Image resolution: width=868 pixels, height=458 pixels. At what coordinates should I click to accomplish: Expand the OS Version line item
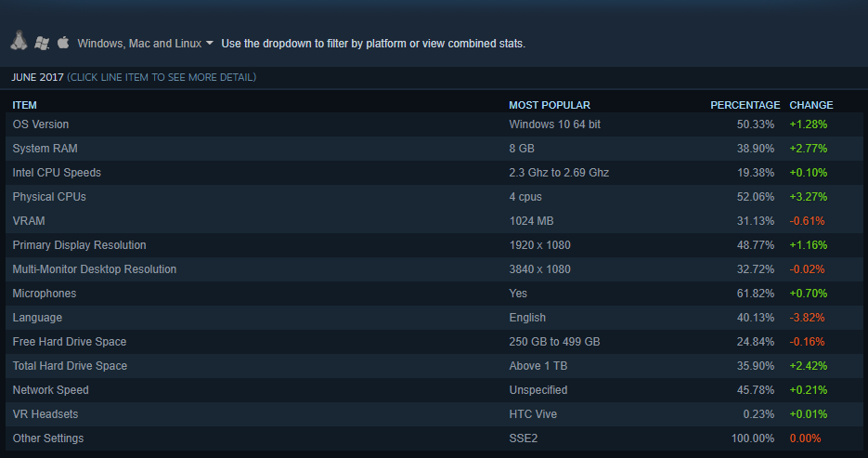pos(41,124)
